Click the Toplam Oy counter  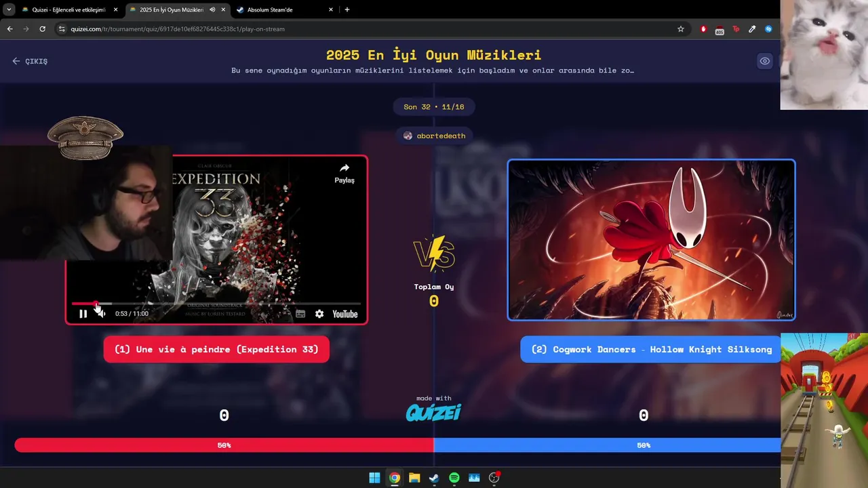[434, 295]
